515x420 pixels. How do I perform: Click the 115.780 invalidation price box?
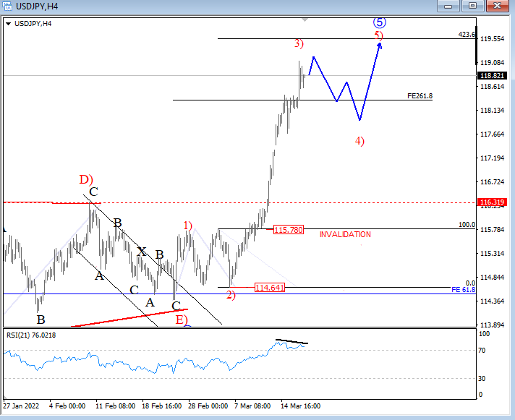tap(289, 230)
